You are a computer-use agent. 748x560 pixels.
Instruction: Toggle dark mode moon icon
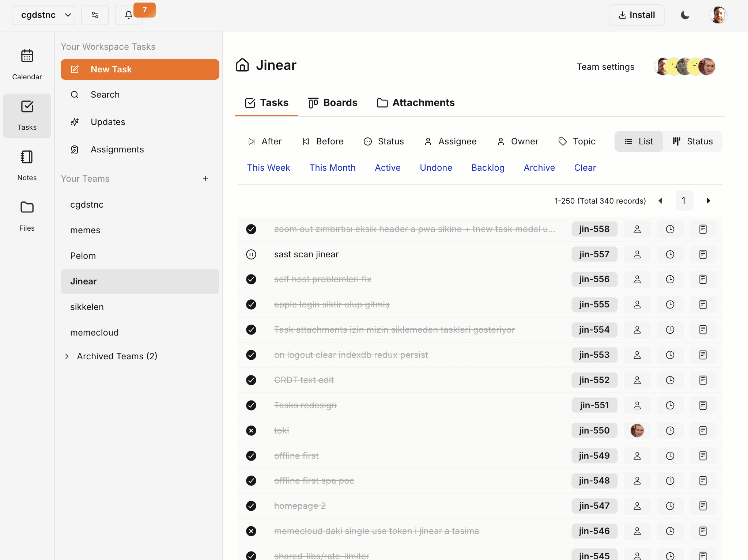(685, 15)
